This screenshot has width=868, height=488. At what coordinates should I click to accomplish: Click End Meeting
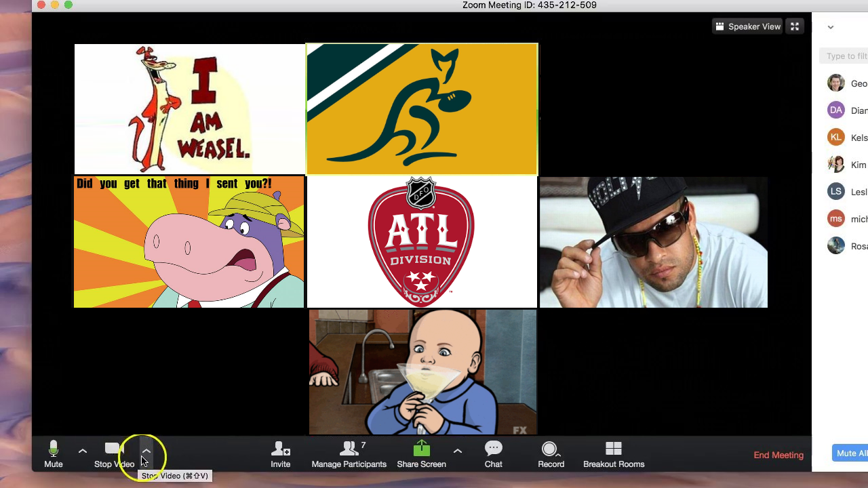(778, 455)
